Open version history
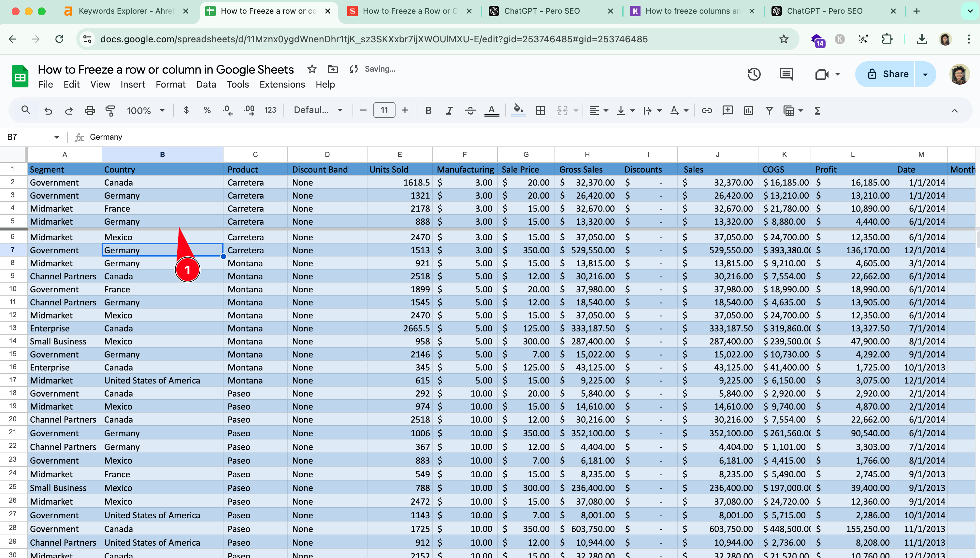Image resolution: width=980 pixels, height=558 pixels. coord(754,74)
